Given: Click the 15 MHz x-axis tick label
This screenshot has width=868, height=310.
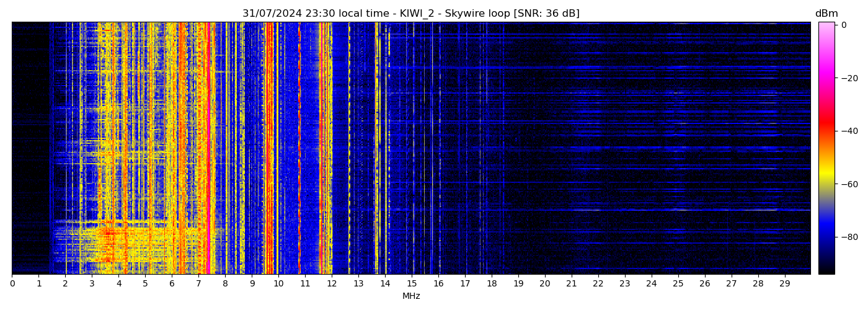Looking at the screenshot, I should 412,284.
